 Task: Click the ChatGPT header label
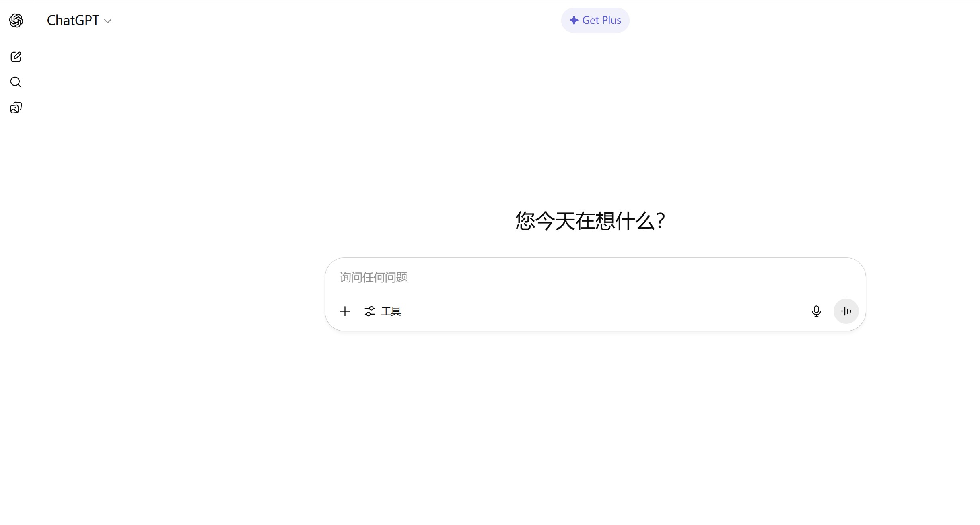[x=73, y=20]
